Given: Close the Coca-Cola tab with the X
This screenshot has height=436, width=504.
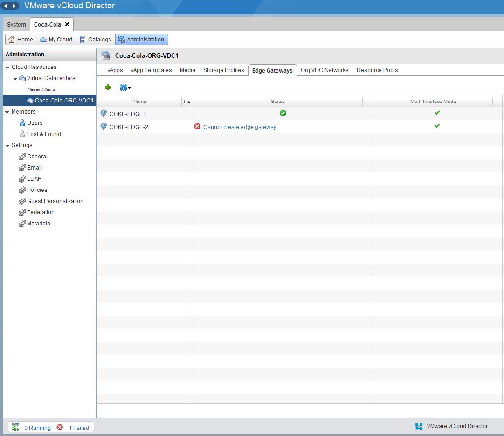Looking at the screenshot, I should tap(67, 24).
